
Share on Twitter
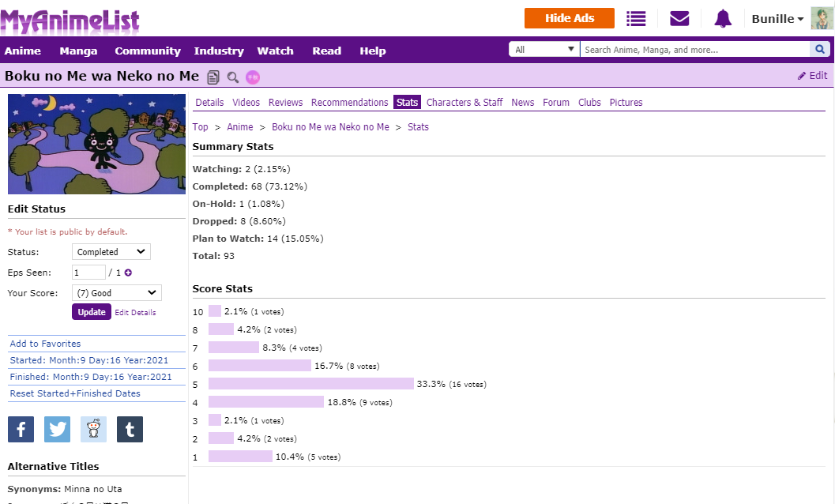57,429
